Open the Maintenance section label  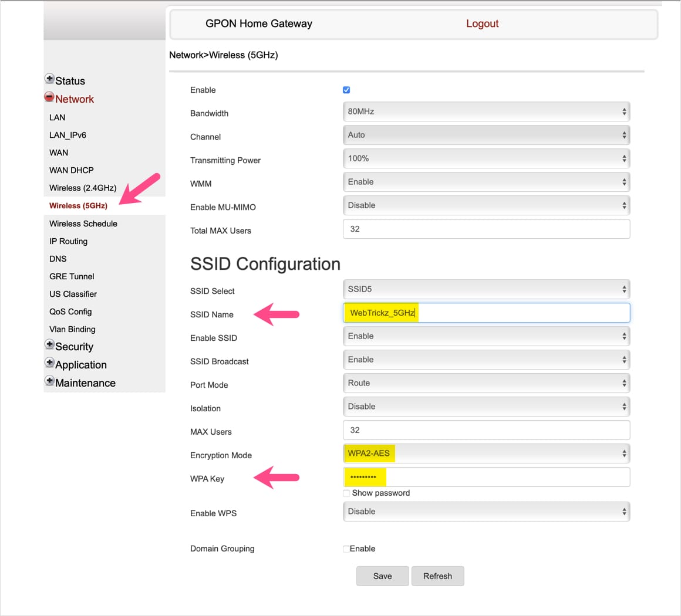[x=85, y=383]
